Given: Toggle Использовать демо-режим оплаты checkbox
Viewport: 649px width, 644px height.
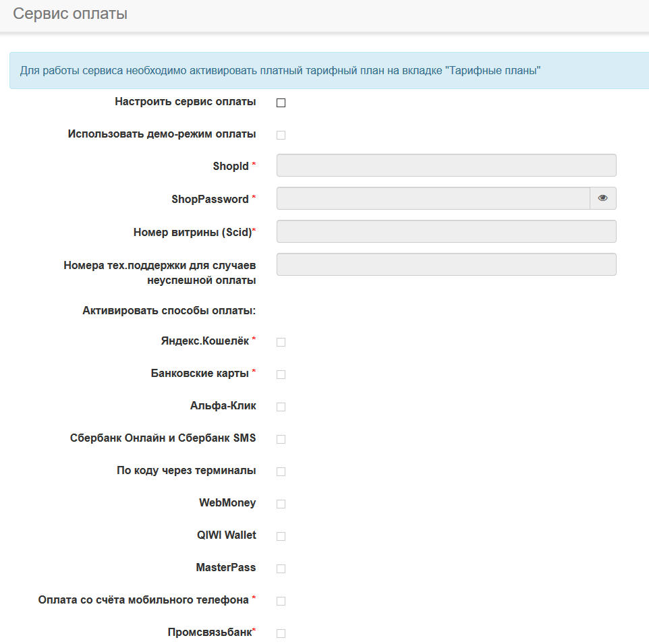Looking at the screenshot, I should (x=281, y=135).
